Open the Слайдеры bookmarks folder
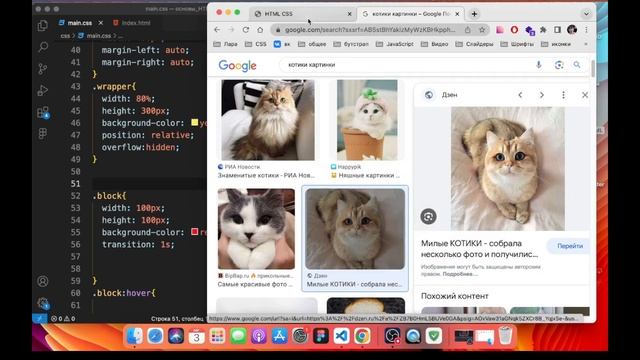This screenshot has height=360, width=640. [x=474, y=44]
